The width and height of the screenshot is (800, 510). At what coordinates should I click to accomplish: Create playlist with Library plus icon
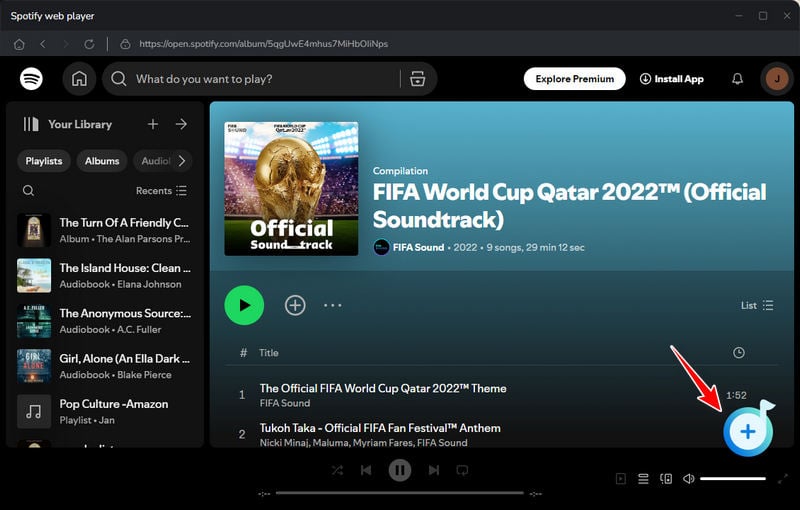coord(153,124)
